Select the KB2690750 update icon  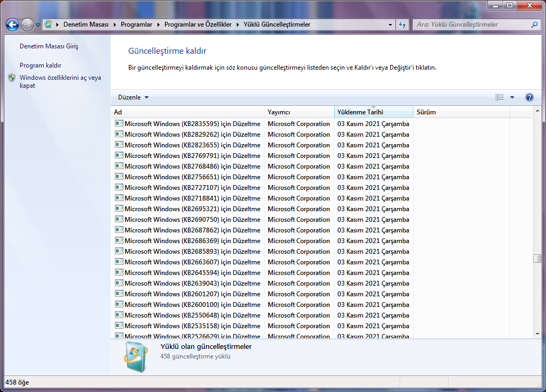click(x=119, y=219)
